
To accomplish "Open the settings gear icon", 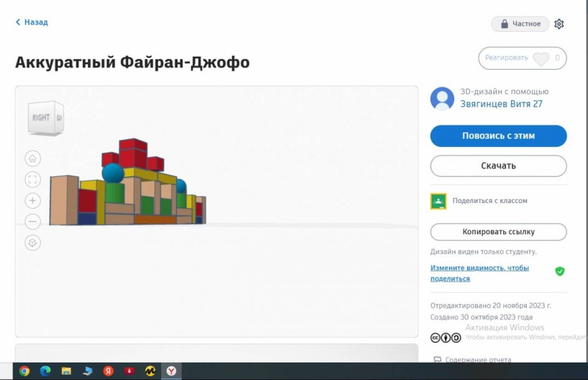I will pos(559,24).
